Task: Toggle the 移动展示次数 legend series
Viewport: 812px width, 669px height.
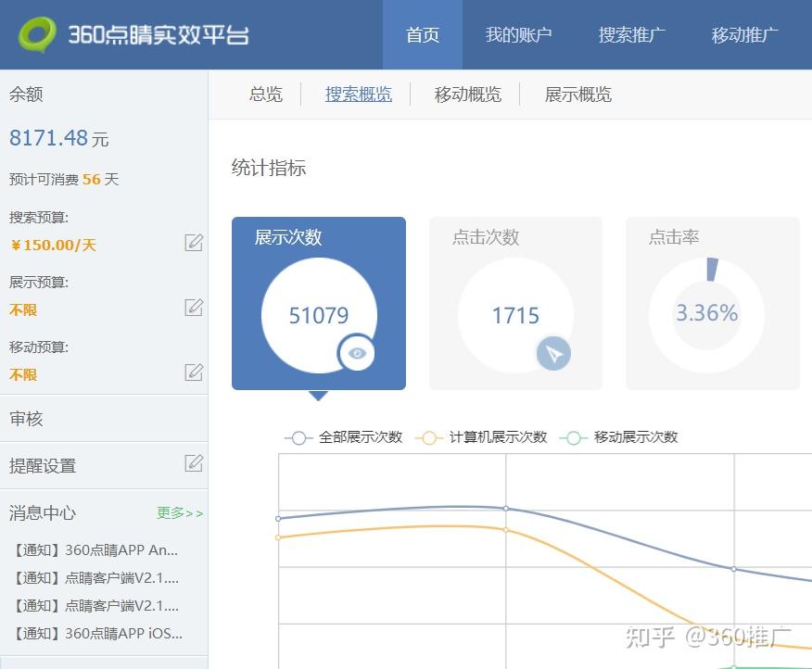Action: tap(619, 437)
